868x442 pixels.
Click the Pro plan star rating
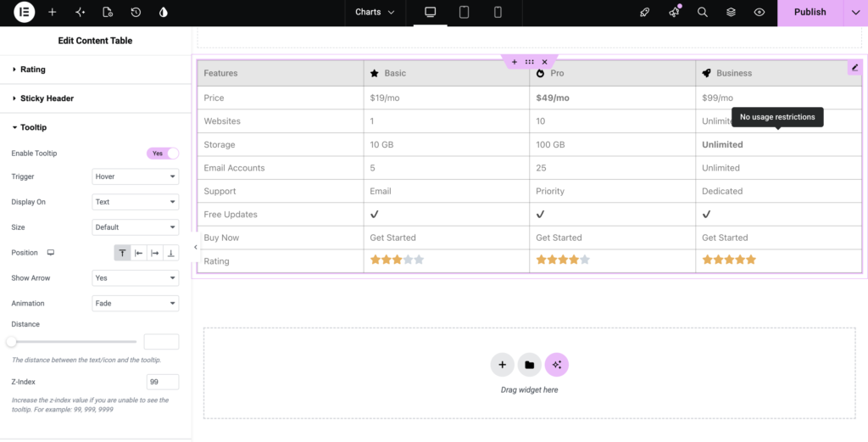563,260
